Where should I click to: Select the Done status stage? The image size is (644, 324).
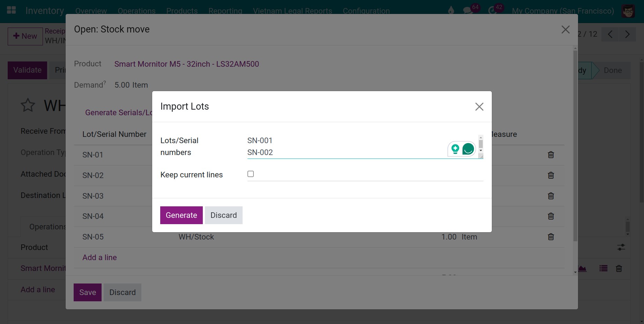tap(613, 70)
